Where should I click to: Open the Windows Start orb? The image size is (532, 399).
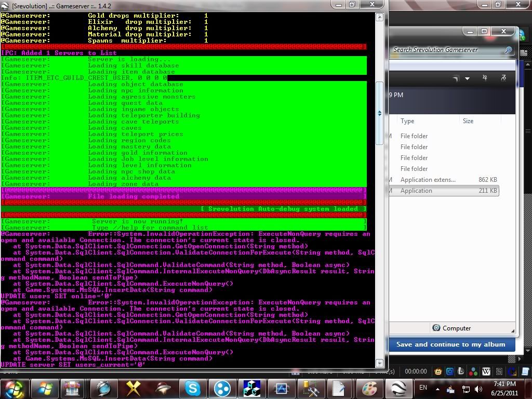click(x=14, y=389)
